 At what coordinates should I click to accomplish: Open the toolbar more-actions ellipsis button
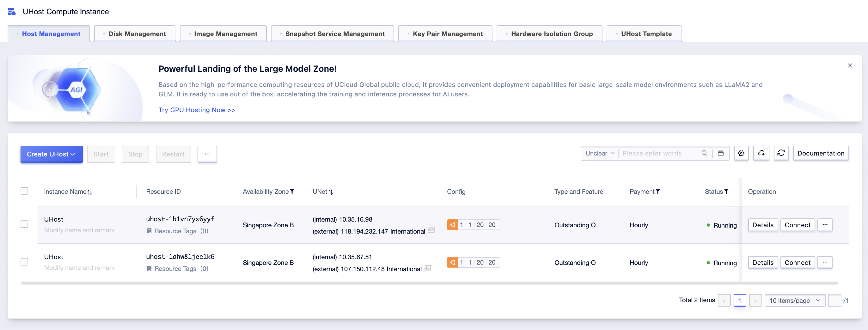coord(207,154)
